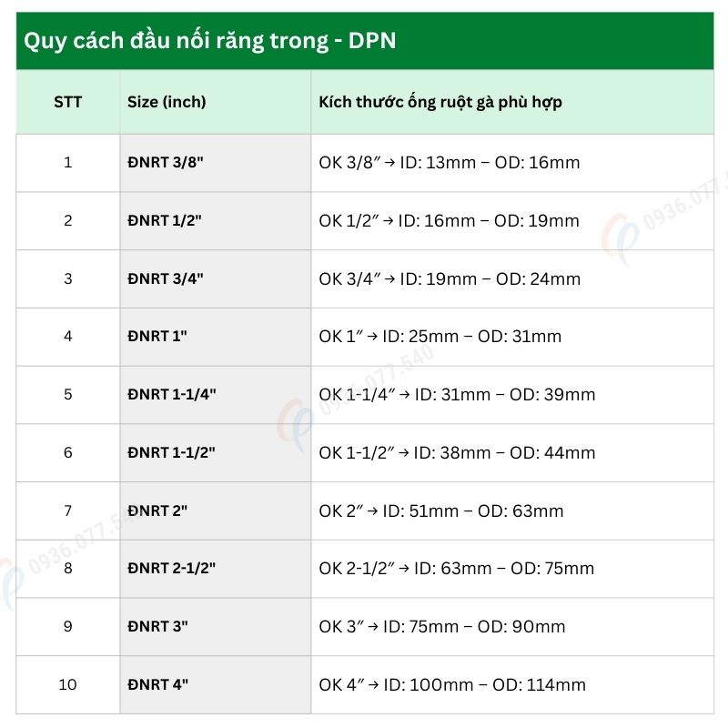Select the ĐNRT 4" size cell
728x728 pixels.
[x=158, y=684]
